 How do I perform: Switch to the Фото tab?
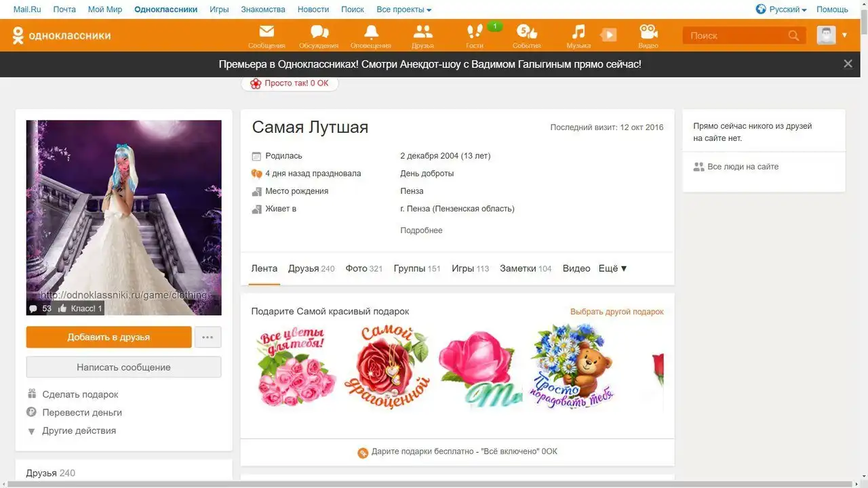(x=363, y=268)
